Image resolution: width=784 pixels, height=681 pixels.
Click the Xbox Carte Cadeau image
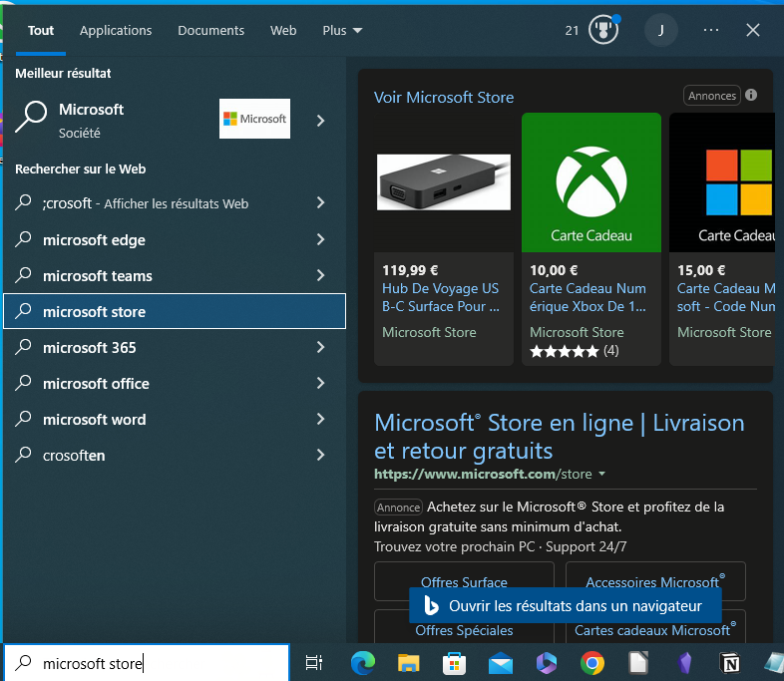pos(591,182)
